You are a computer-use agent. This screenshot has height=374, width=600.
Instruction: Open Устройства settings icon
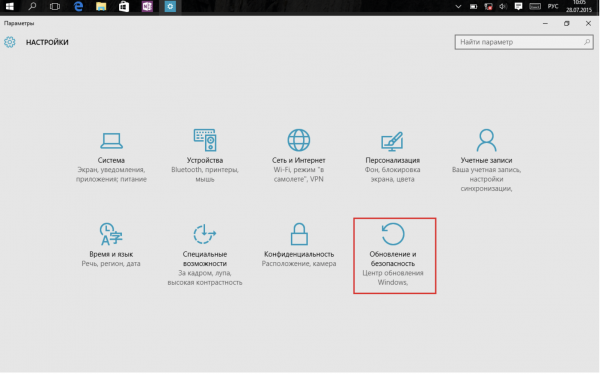(x=205, y=140)
